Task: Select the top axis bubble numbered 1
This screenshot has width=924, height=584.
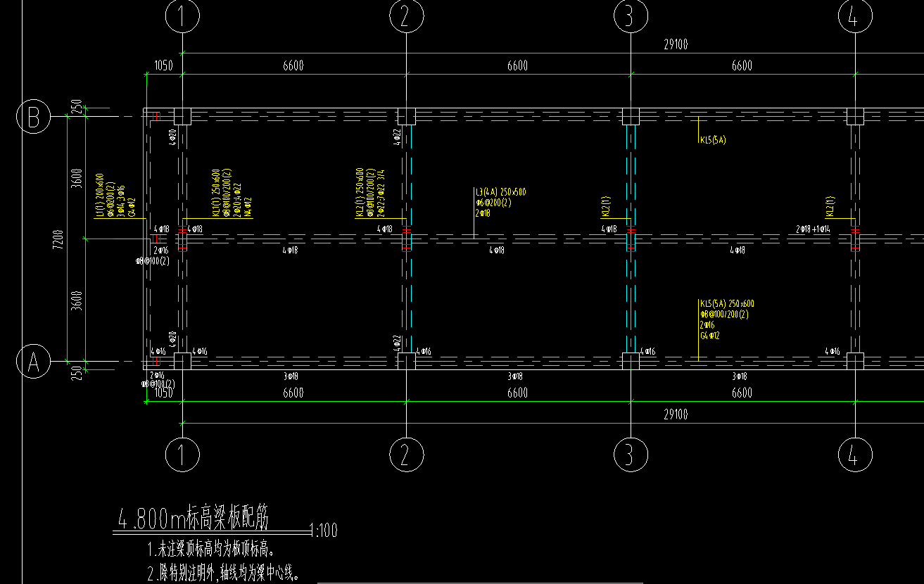Action: click(x=182, y=15)
